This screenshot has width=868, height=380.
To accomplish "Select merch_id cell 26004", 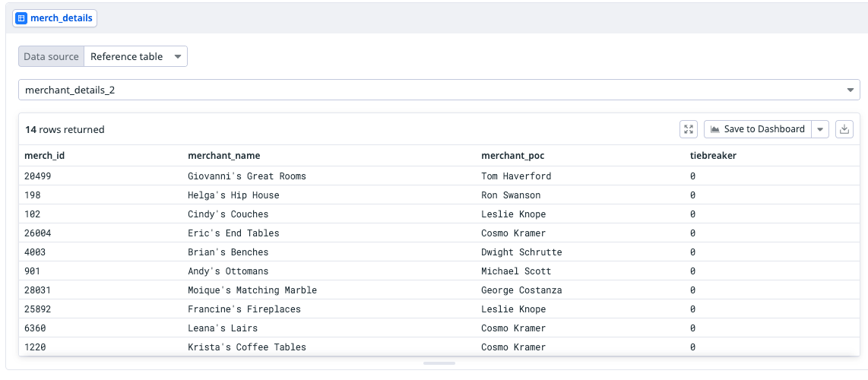I will 38,233.
